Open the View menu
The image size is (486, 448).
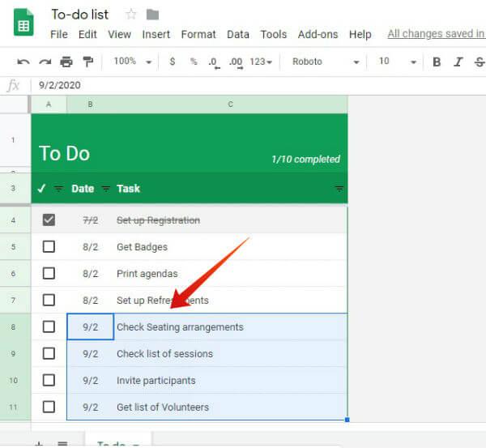[x=119, y=34]
